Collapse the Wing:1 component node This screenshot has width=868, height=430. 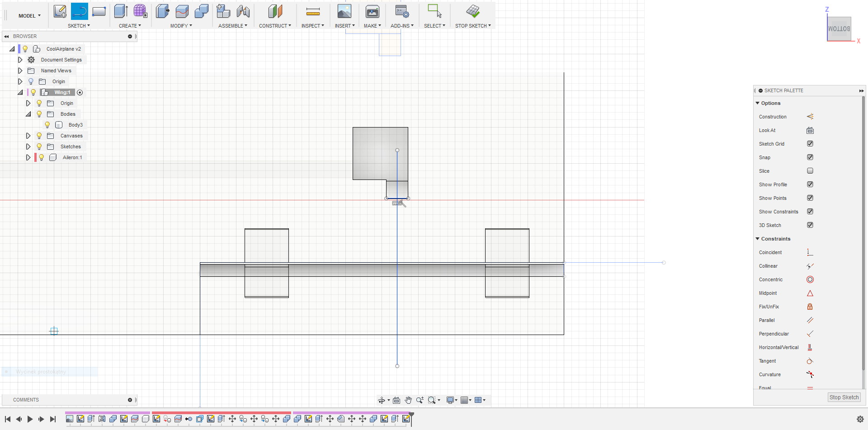coord(20,92)
